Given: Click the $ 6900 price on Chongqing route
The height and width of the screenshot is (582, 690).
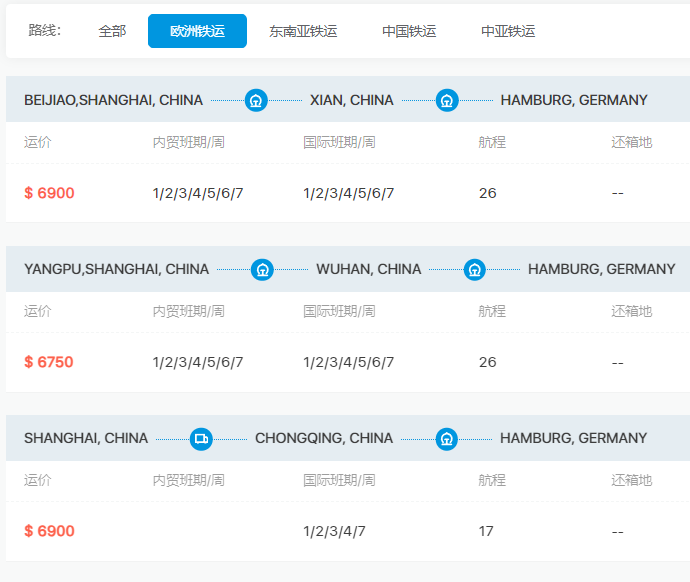Looking at the screenshot, I should [49, 531].
